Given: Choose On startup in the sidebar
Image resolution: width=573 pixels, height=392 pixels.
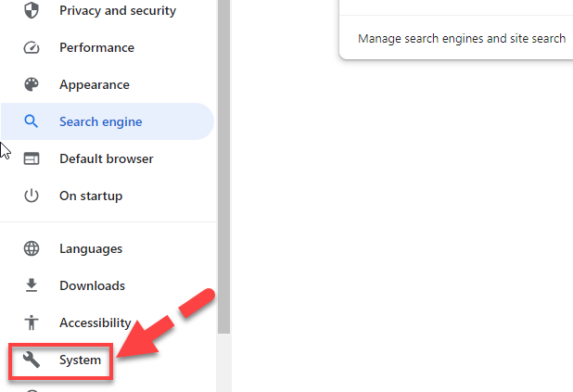Looking at the screenshot, I should pos(91,196).
